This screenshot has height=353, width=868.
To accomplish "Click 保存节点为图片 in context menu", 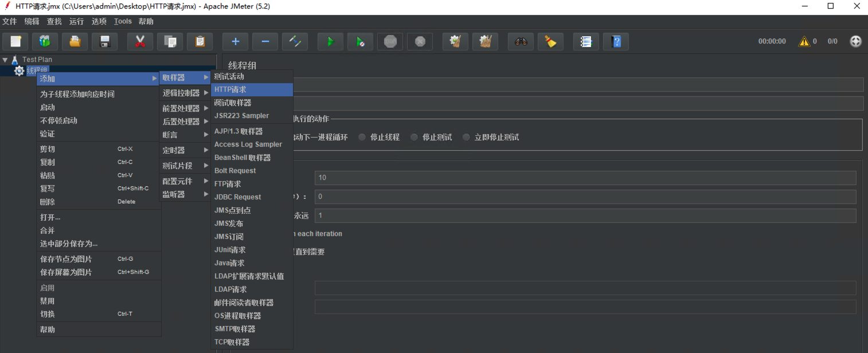I will click(x=66, y=259).
